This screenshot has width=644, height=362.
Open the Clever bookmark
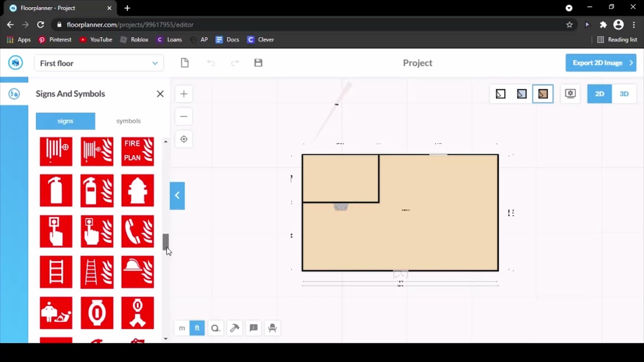click(261, 40)
